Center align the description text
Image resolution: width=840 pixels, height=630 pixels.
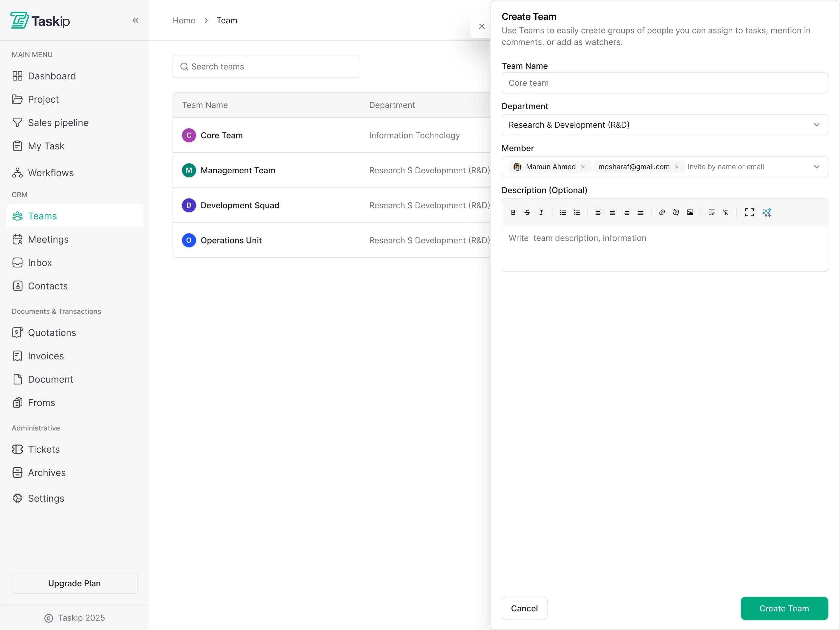[x=612, y=212]
